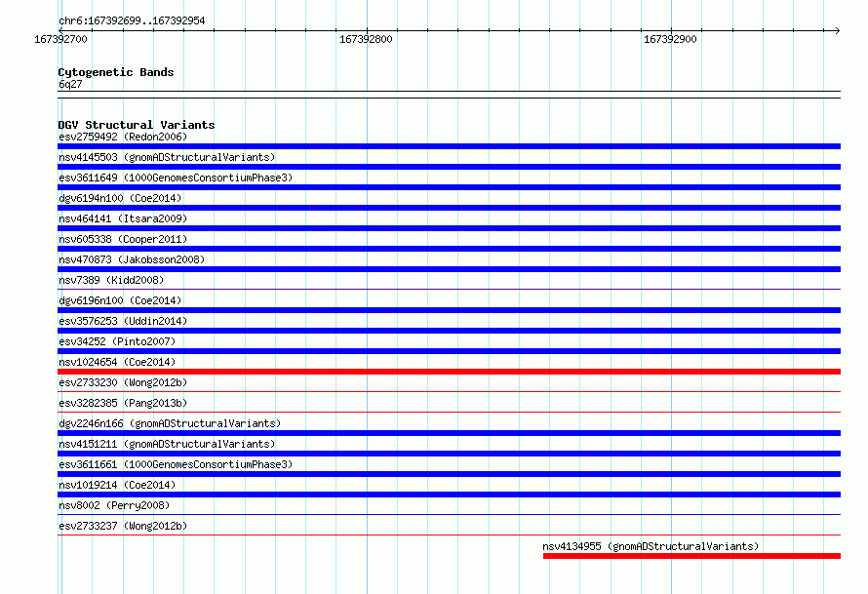Click blue bar under esv3611661 label
The height and width of the screenshot is (594, 868).
tap(449, 474)
